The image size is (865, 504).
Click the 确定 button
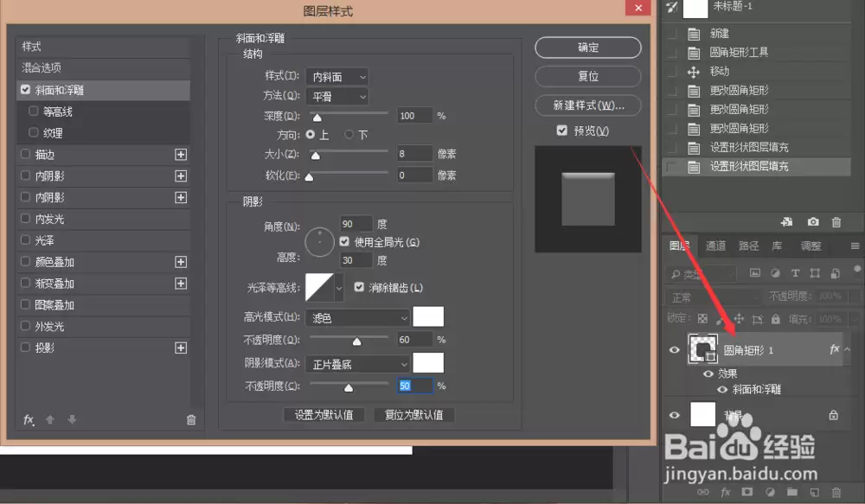(x=588, y=48)
